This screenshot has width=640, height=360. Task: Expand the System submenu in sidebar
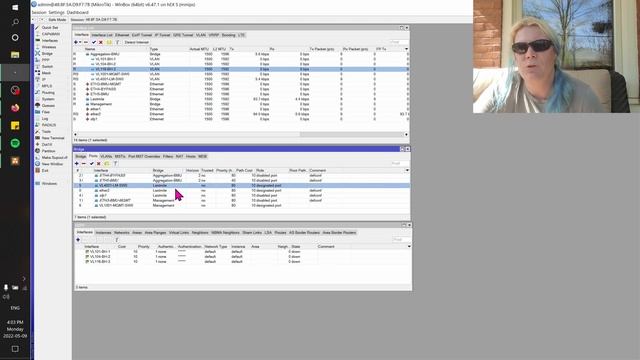point(48,99)
